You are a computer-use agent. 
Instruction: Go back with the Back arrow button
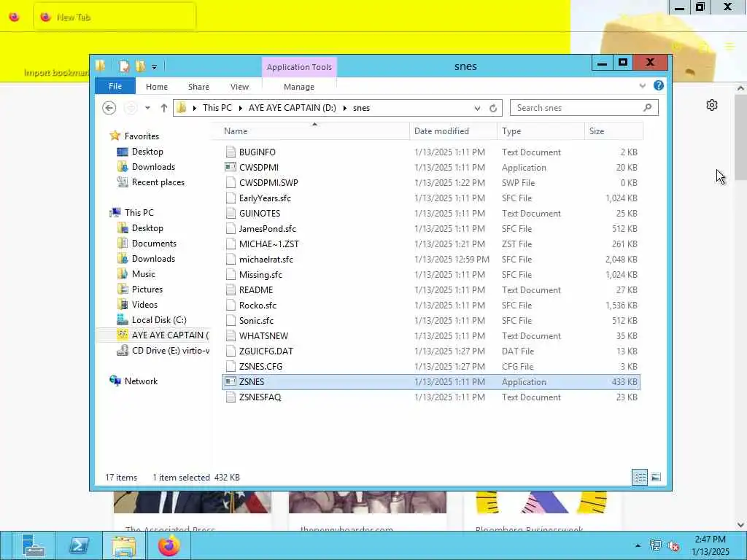(109, 108)
